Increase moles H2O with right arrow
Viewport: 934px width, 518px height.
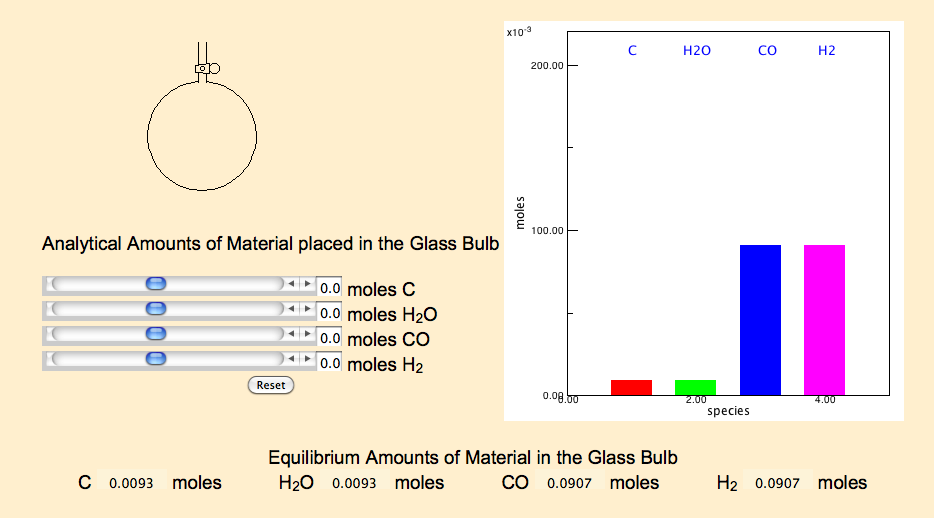pos(307,309)
